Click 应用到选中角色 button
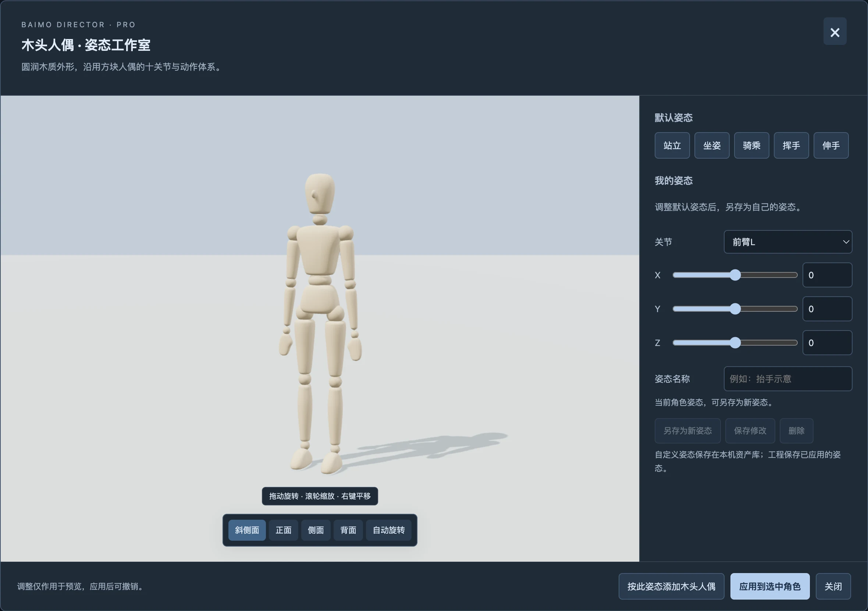The image size is (868, 611). click(x=770, y=586)
